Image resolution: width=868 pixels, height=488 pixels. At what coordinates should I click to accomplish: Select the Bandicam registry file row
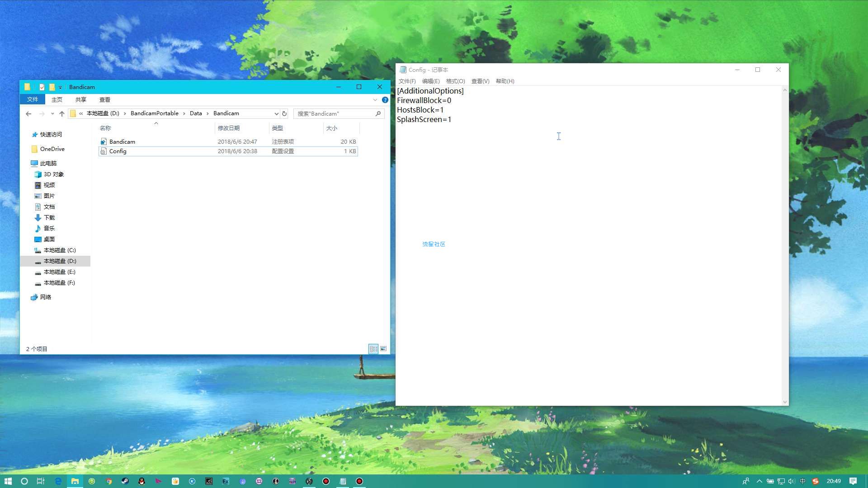point(228,141)
